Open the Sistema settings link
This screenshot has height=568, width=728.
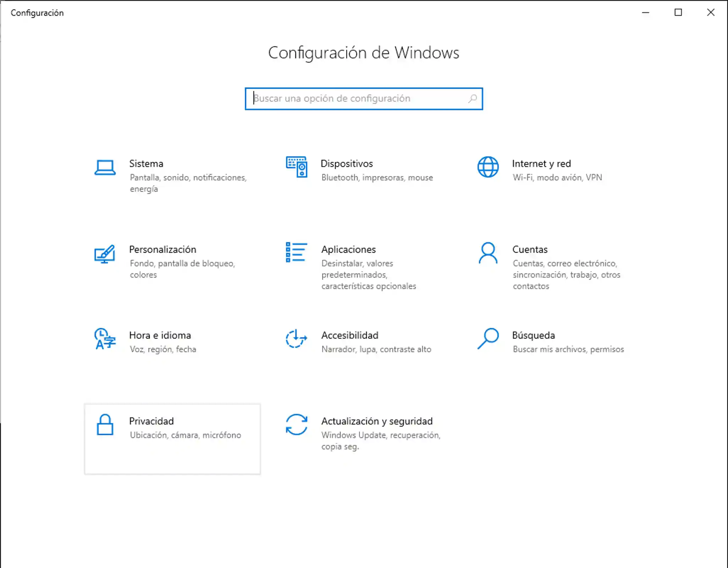click(x=146, y=164)
